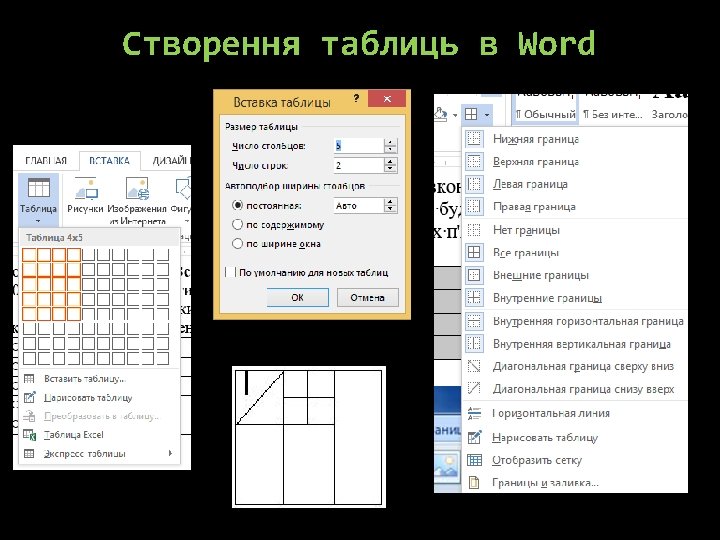
Task: Click the Число строк spinner arrows
Action: [390, 165]
